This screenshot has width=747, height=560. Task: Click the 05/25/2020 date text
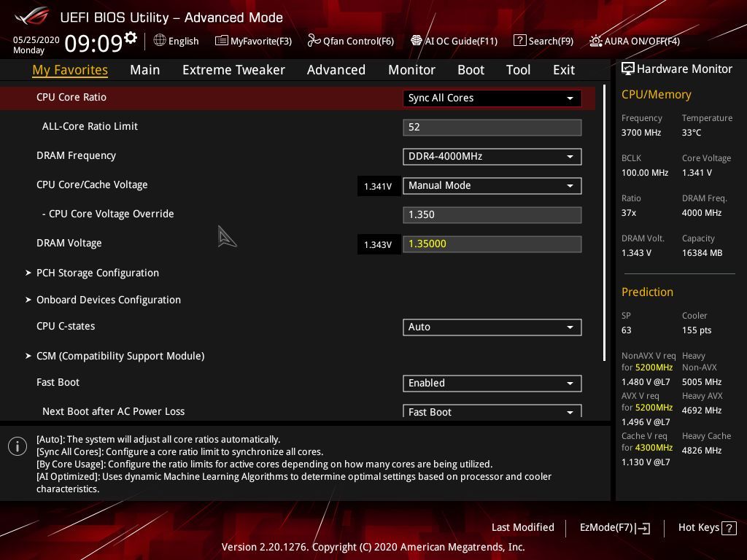pos(36,40)
